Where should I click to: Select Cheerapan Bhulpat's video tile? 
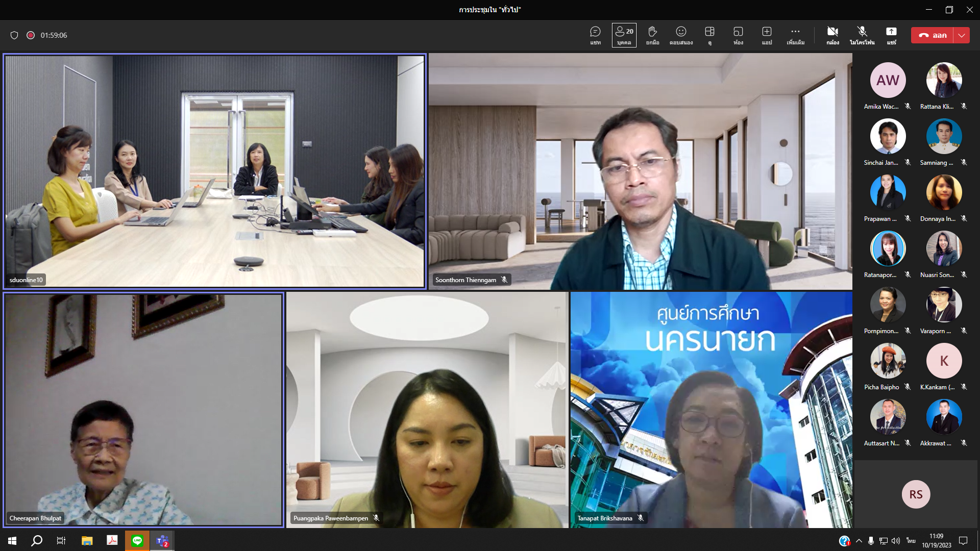click(x=143, y=410)
